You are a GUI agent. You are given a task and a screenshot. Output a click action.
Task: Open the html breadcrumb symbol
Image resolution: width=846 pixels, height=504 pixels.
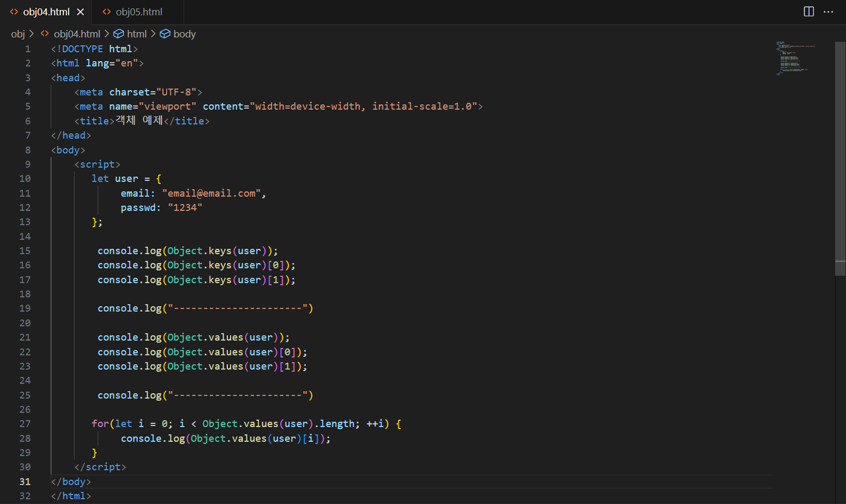coord(137,34)
